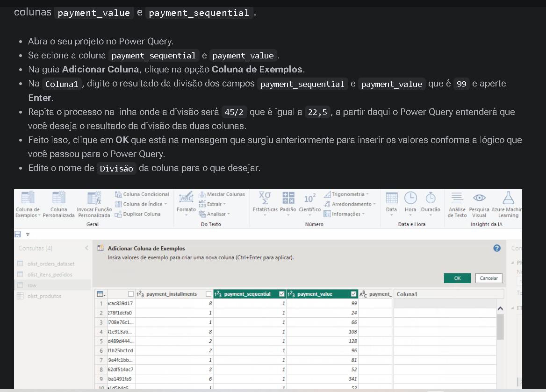Click the Padrão arithmetic operations icon
Viewport: 546px width, 392px height.
click(288, 198)
